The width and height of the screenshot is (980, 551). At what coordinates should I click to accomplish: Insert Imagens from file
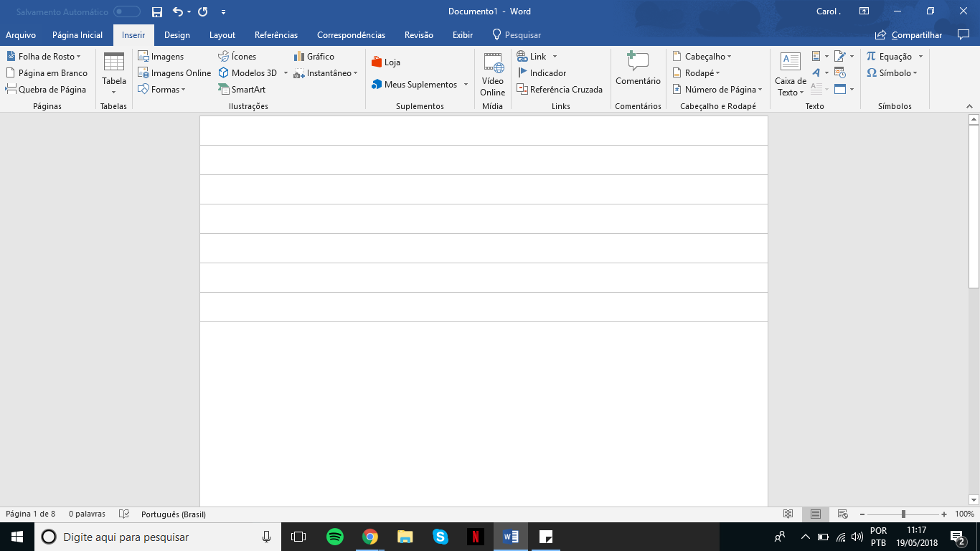(161, 56)
